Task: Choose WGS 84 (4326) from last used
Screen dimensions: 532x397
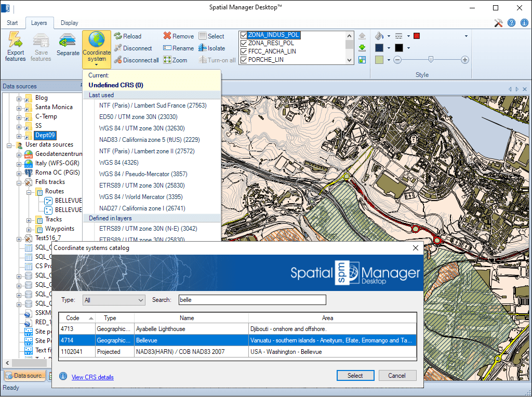Action: tap(119, 163)
